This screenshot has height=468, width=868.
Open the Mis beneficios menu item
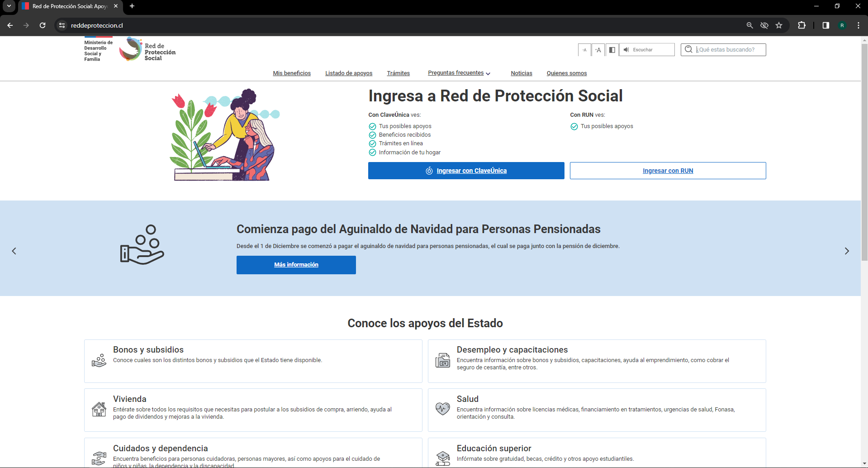click(x=291, y=73)
